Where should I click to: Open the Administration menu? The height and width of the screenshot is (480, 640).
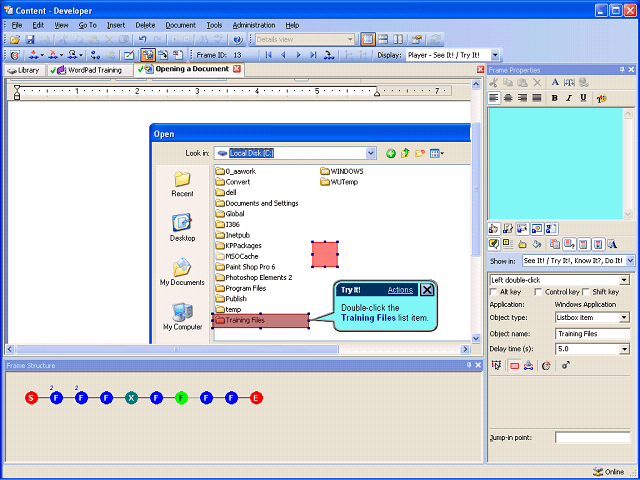254,25
